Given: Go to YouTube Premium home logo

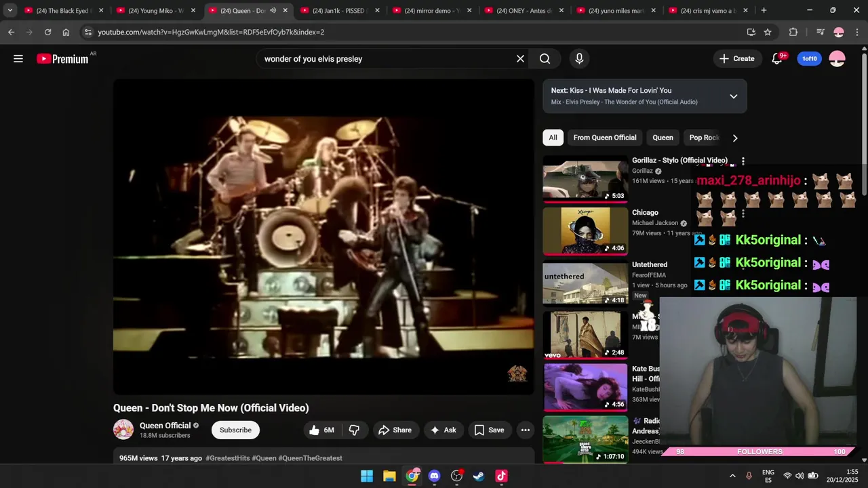Looking at the screenshot, I should click(x=62, y=59).
